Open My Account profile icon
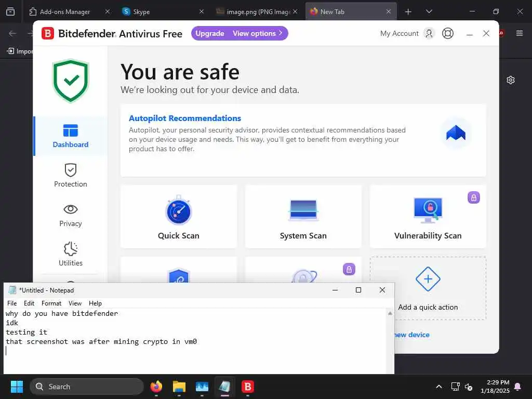 [429, 33]
